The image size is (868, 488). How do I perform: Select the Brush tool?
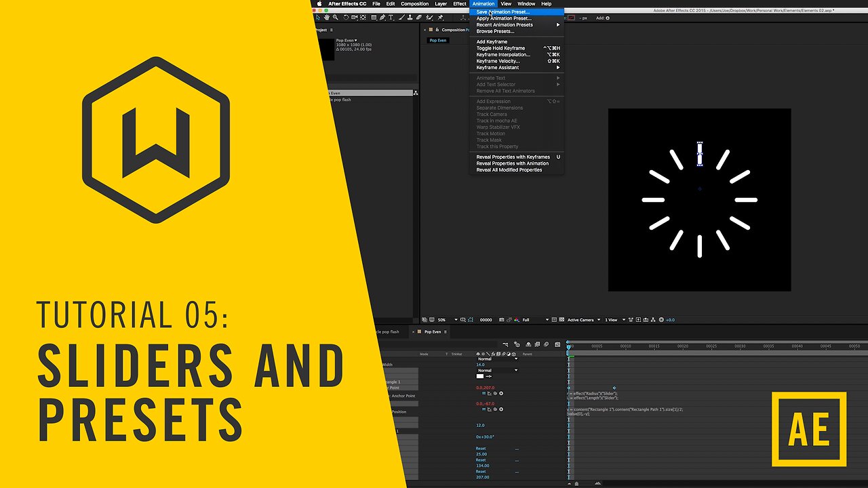(401, 18)
